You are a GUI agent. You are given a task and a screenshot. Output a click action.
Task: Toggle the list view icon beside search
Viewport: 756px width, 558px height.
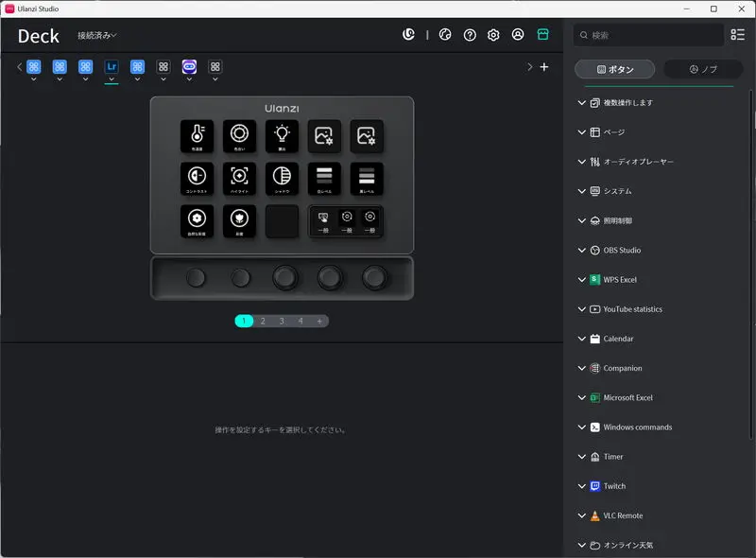pos(738,35)
